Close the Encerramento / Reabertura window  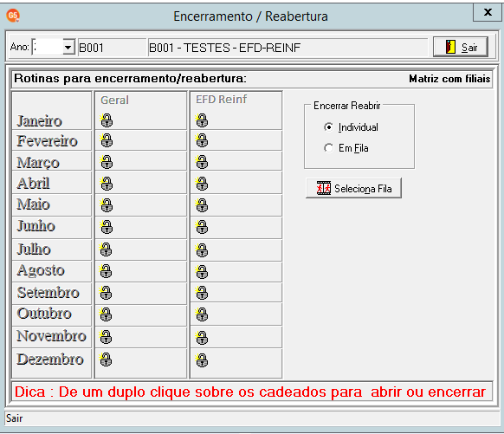coord(488,12)
